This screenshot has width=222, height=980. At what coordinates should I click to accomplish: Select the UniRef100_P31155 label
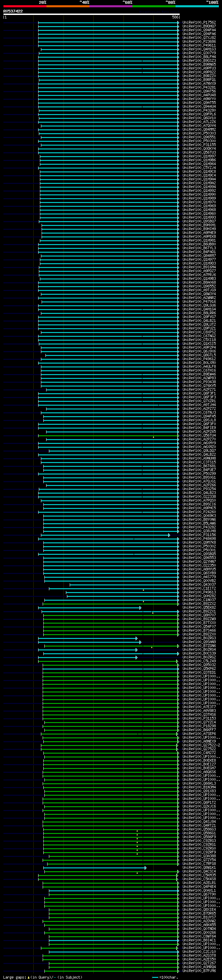pyautogui.click(x=199, y=145)
